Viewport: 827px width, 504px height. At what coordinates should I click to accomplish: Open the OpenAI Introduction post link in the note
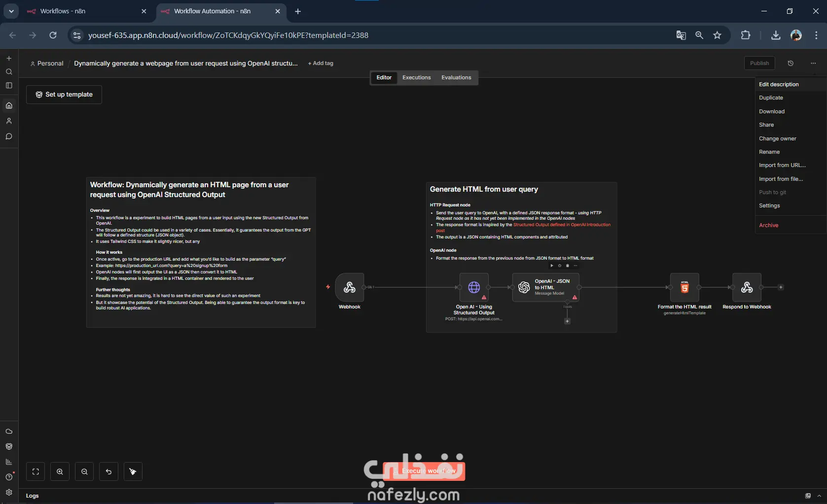pyautogui.click(x=562, y=225)
